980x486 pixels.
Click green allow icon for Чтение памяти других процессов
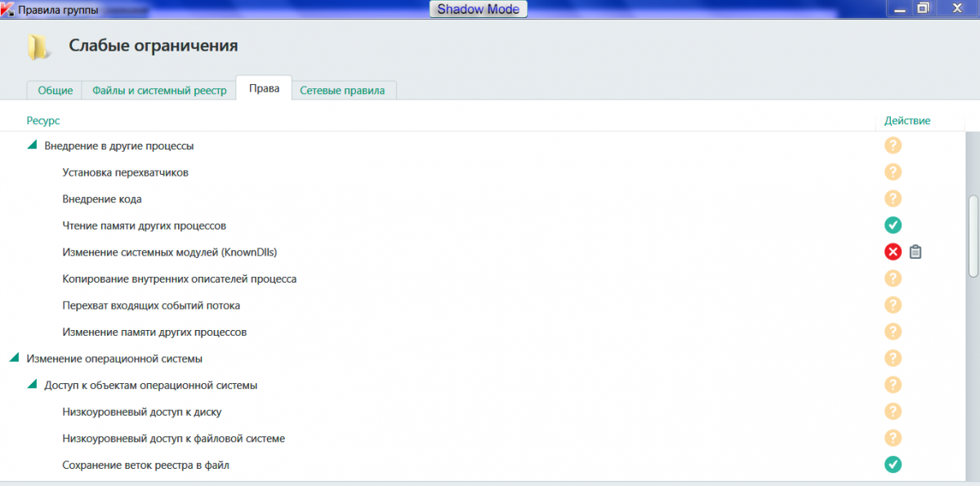[x=893, y=225]
